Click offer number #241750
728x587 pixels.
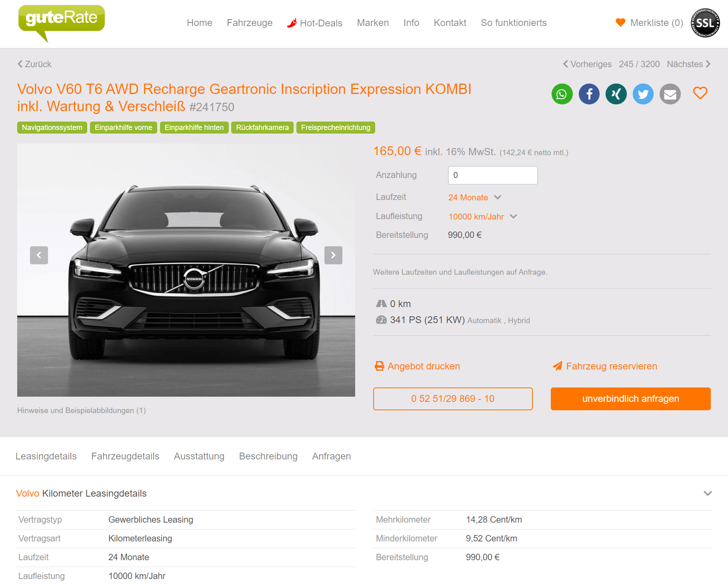tap(212, 107)
